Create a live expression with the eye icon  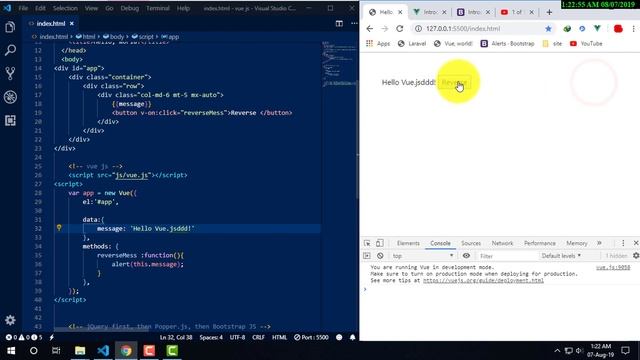pos(466,256)
